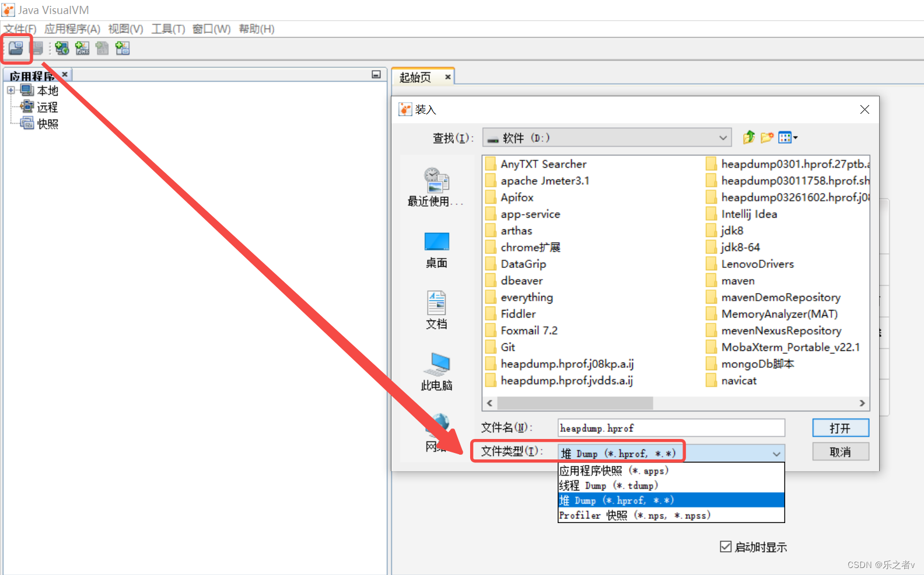Open the Help menu

click(x=257, y=29)
